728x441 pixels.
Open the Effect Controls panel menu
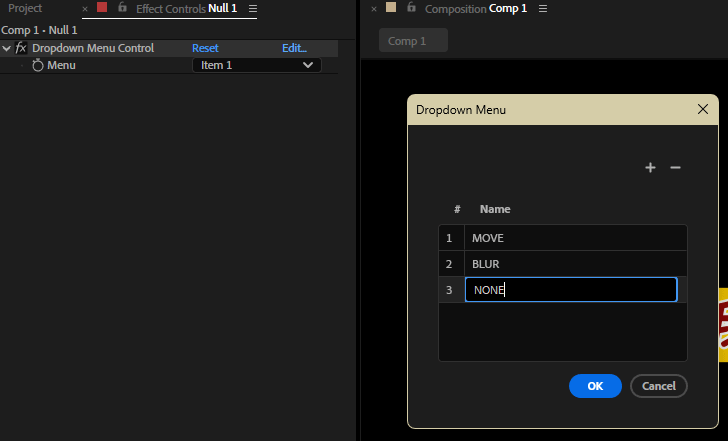click(253, 9)
